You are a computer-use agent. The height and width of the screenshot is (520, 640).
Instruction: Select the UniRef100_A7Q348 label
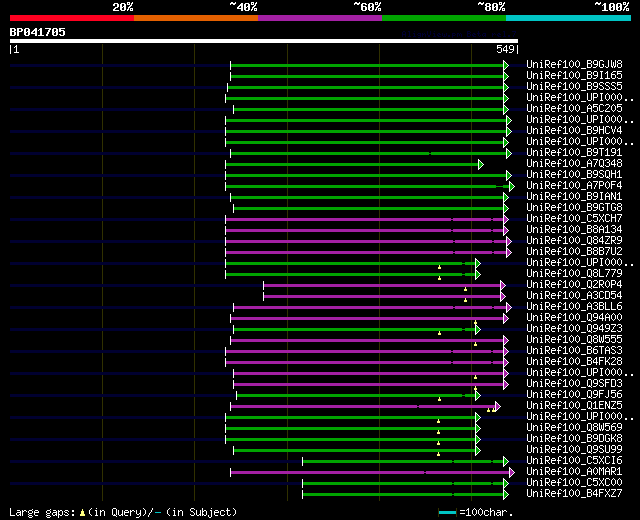click(574, 163)
